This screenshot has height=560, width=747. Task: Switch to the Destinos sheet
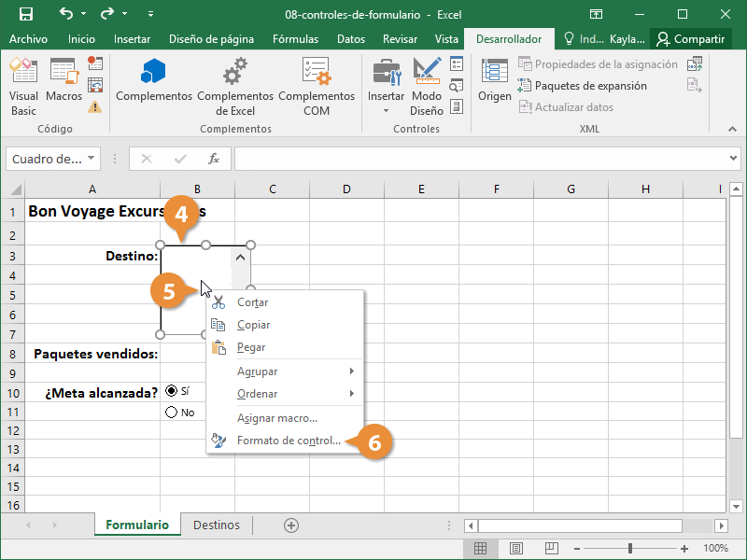click(217, 525)
